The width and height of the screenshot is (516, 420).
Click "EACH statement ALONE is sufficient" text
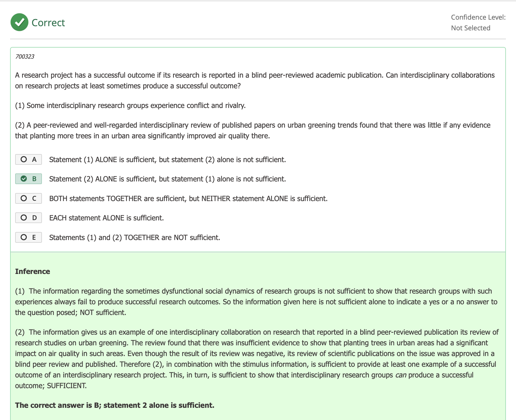coord(106,218)
